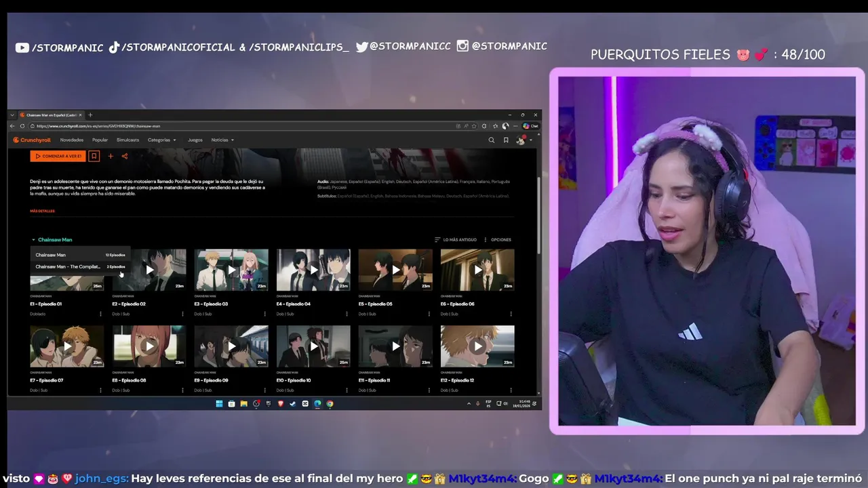
Task: Open the Juegos nav item
Action: coord(195,140)
